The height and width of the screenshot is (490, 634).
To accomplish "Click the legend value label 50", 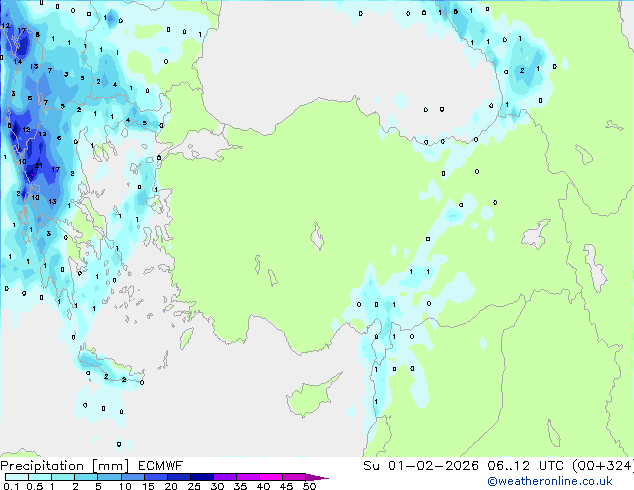I will click(x=309, y=486).
